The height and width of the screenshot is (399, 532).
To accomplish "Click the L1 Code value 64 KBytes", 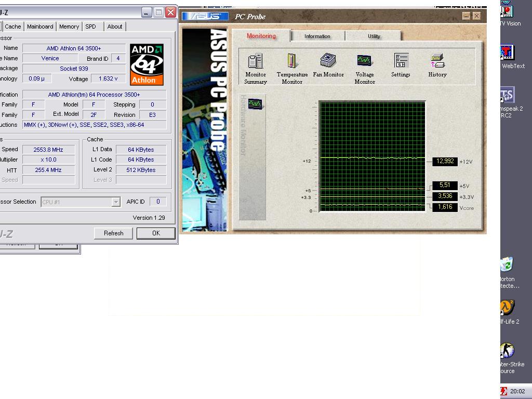I will click(x=141, y=159).
